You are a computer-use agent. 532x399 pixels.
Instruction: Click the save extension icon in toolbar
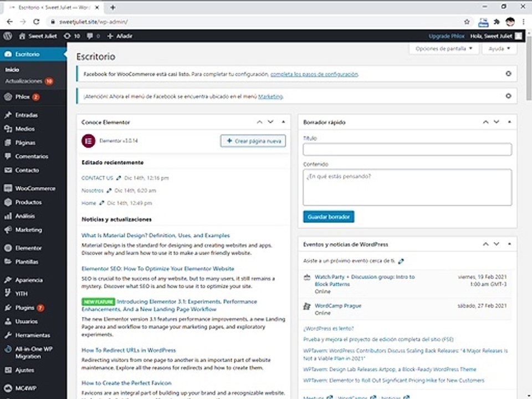pos(483,22)
